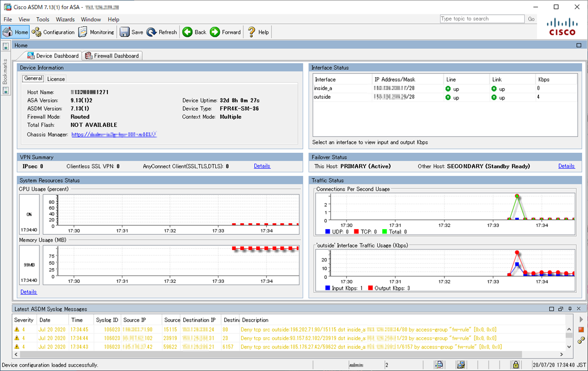Navigate Forward in the toolbar
Viewport: 588px width, 371px height.
pyautogui.click(x=225, y=32)
